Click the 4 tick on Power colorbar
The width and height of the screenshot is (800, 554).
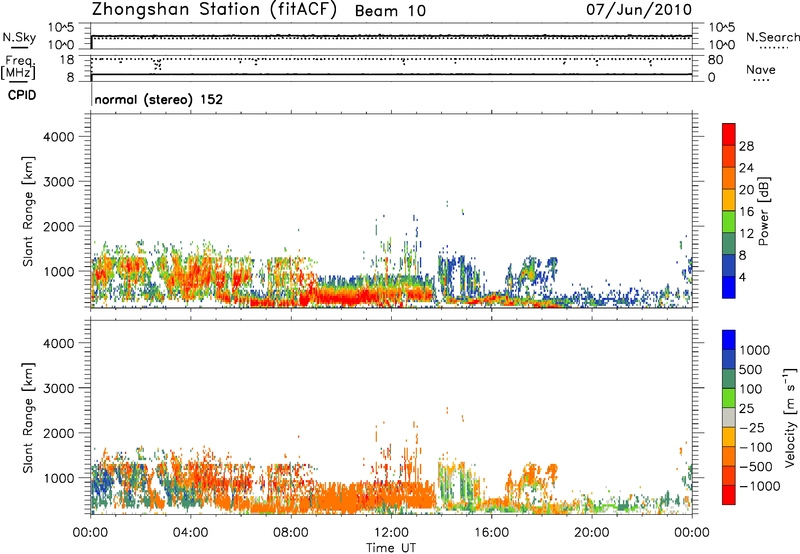(x=743, y=277)
